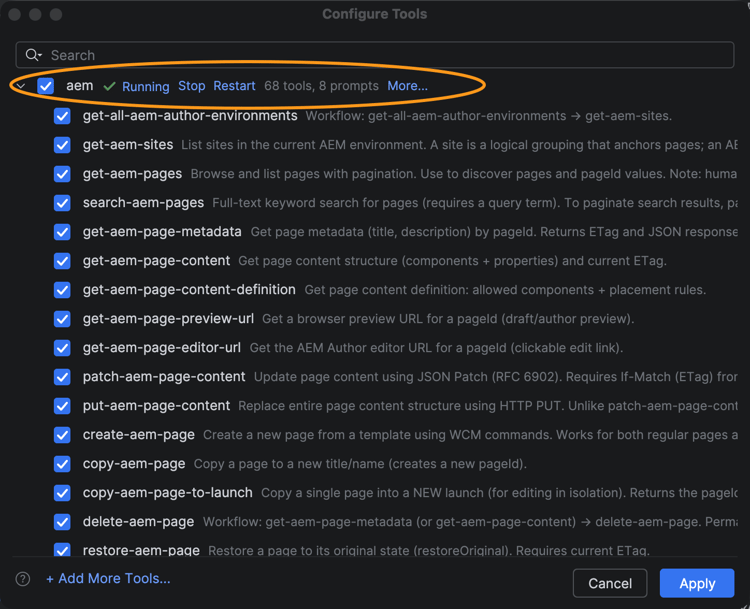Click delete-aem-page tool name
The width and height of the screenshot is (750, 609).
[138, 522]
